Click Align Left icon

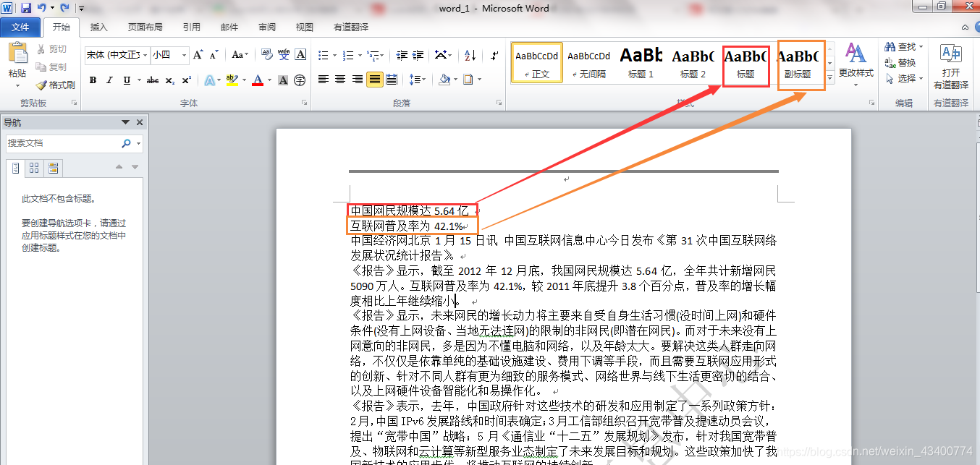[x=323, y=80]
